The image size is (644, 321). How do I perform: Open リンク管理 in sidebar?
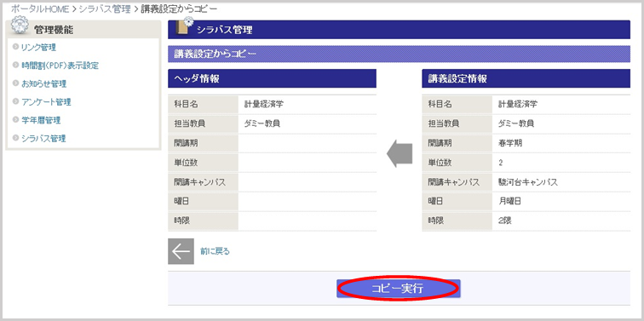pyautogui.click(x=38, y=48)
